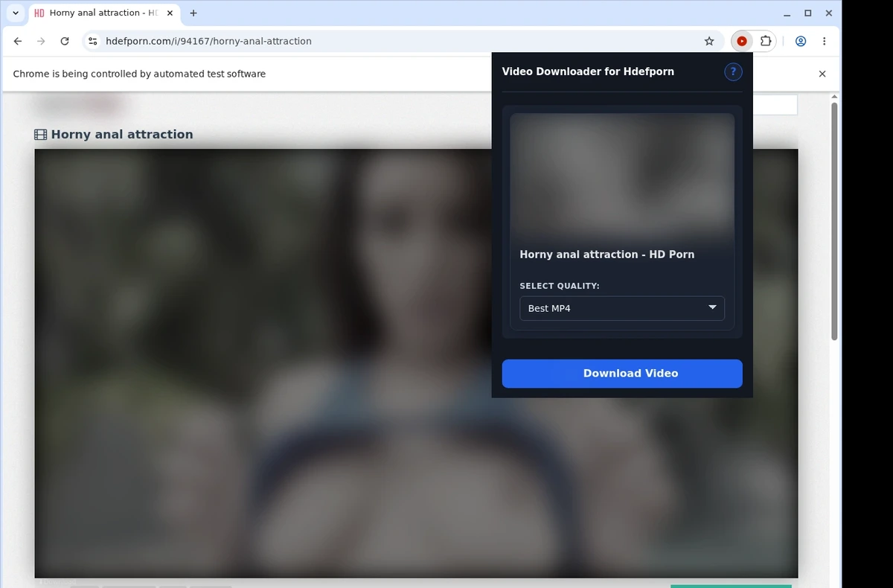Click the film strip icon beside page title
Image resolution: width=893 pixels, height=588 pixels.
point(40,135)
